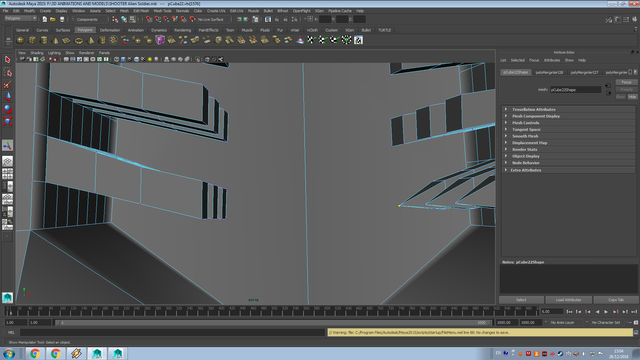
Task: Select the single perspective view layout icon
Action: (7, 161)
